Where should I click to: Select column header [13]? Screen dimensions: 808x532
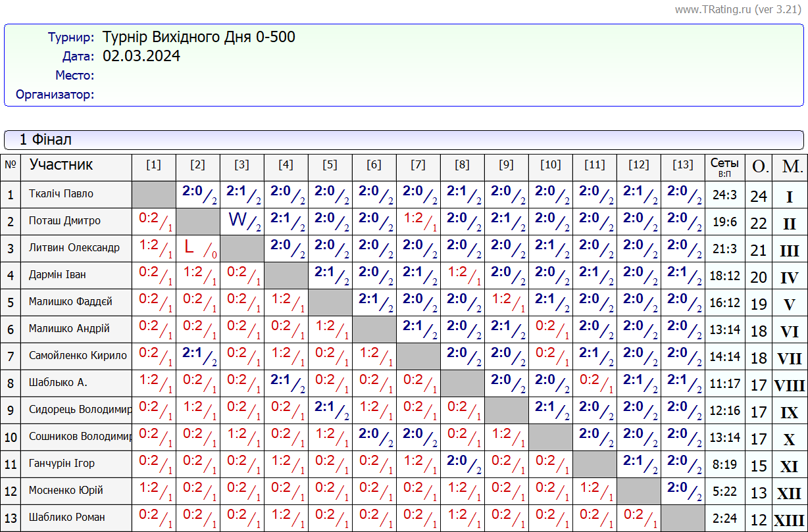pyautogui.click(x=682, y=165)
